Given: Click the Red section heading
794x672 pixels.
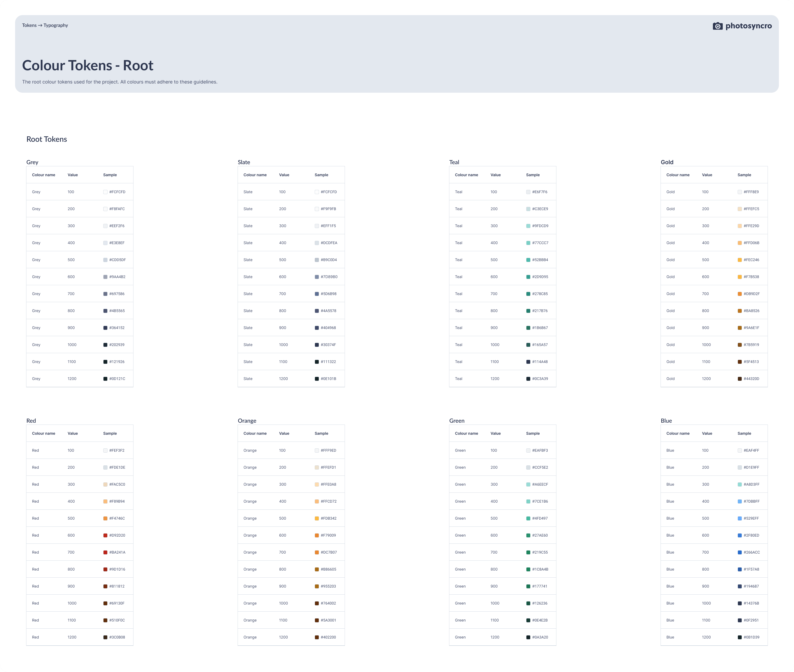Looking at the screenshot, I should pos(31,421).
